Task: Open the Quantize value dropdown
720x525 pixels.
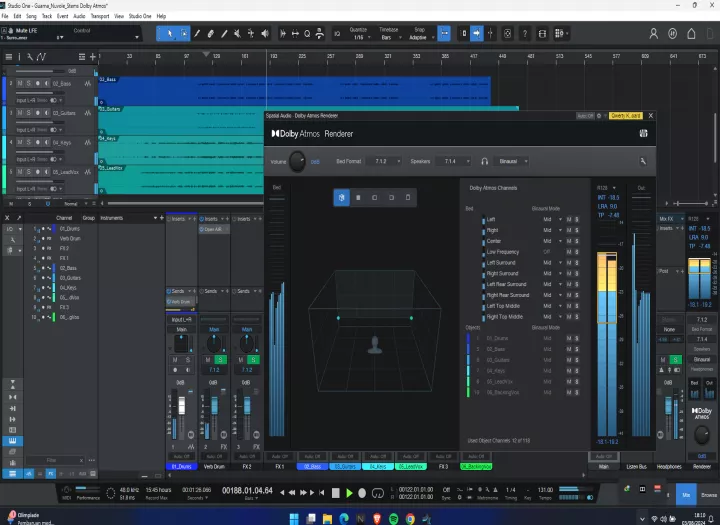Action: coord(359,38)
